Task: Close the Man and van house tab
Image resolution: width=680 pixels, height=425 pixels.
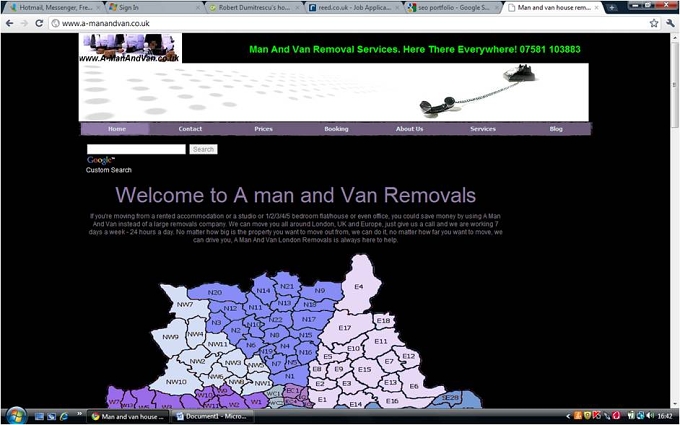Action: coord(597,8)
